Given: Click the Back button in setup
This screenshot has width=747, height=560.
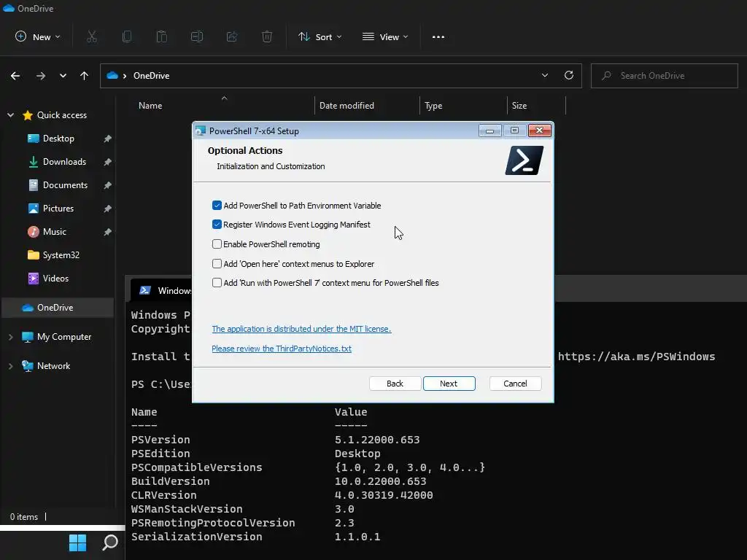Looking at the screenshot, I should click(x=395, y=384).
